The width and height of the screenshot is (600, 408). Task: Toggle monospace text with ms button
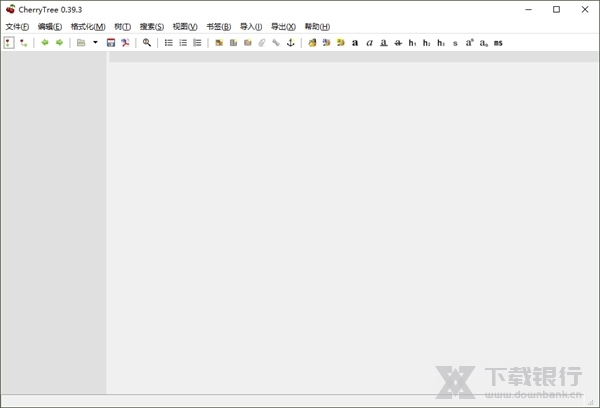coord(498,43)
